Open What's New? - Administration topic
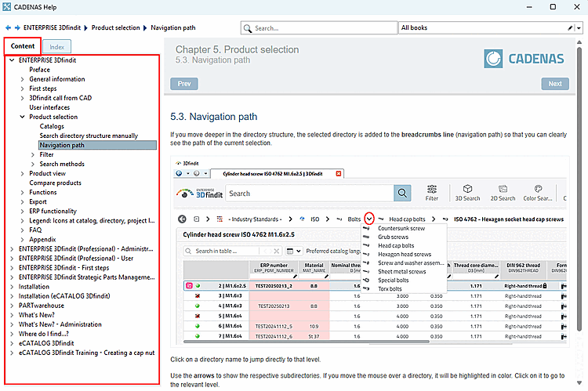The width and height of the screenshot is (588, 391). pyautogui.click(x=60, y=324)
